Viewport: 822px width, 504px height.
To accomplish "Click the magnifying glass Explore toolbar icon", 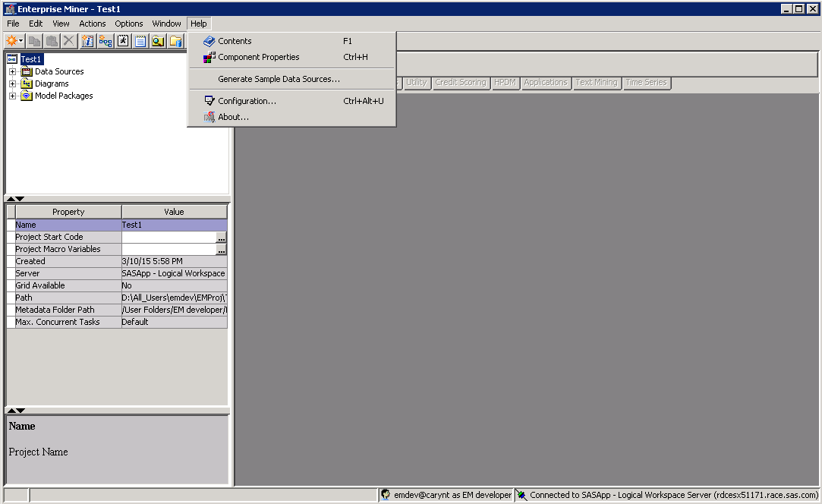I will [158, 41].
